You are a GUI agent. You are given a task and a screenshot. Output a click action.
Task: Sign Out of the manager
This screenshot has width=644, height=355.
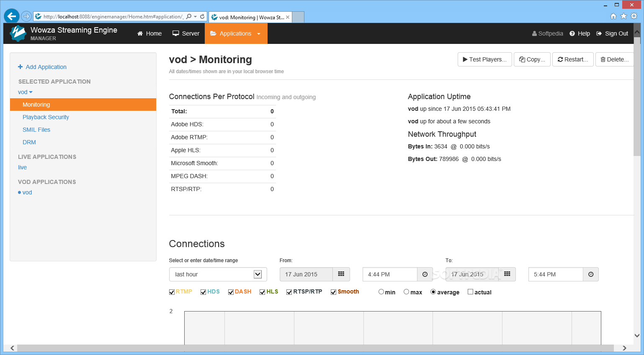point(612,33)
